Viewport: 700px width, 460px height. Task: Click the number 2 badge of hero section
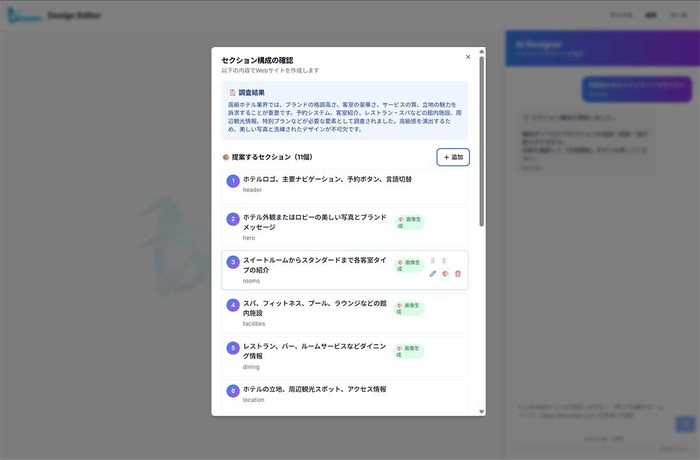pos(233,218)
